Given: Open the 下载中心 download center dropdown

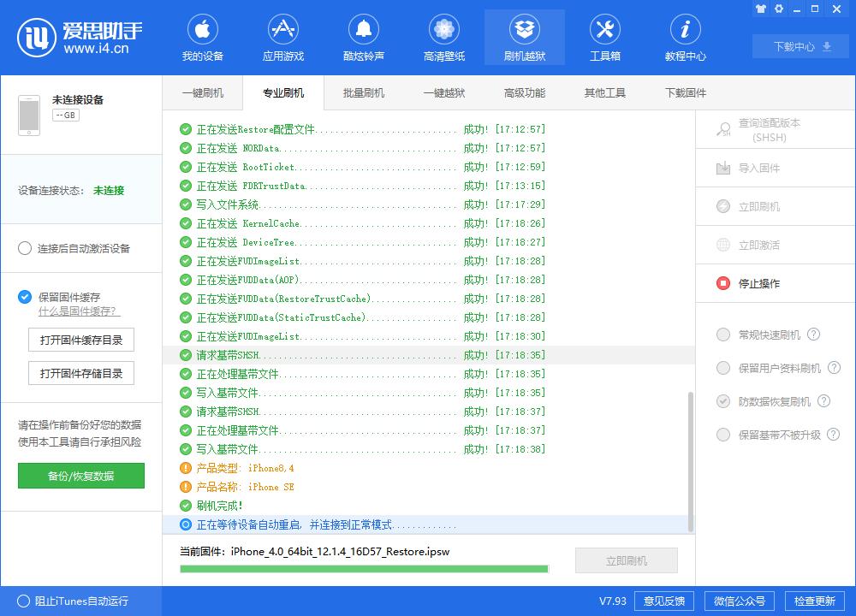Looking at the screenshot, I should click(x=800, y=47).
